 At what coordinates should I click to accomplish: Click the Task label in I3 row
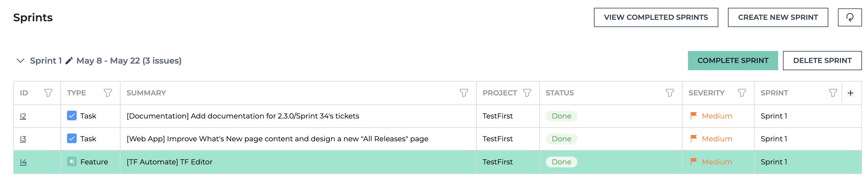88,139
